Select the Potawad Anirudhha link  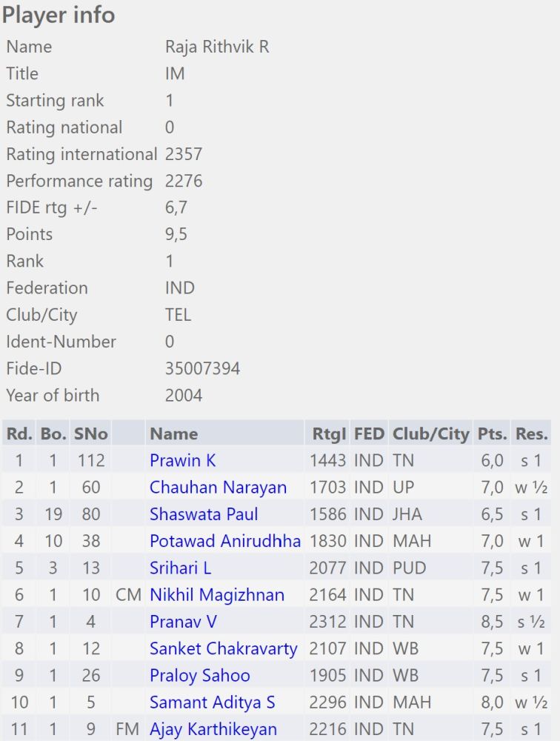tap(225, 541)
